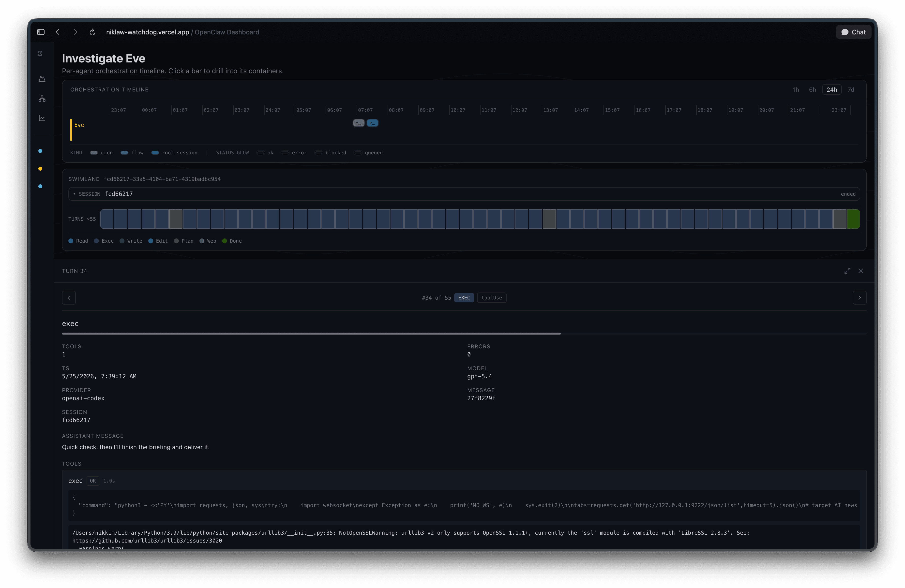Expand the Turn 34 detail panel
Image resolution: width=905 pixels, height=588 pixels.
(x=847, y=271)
